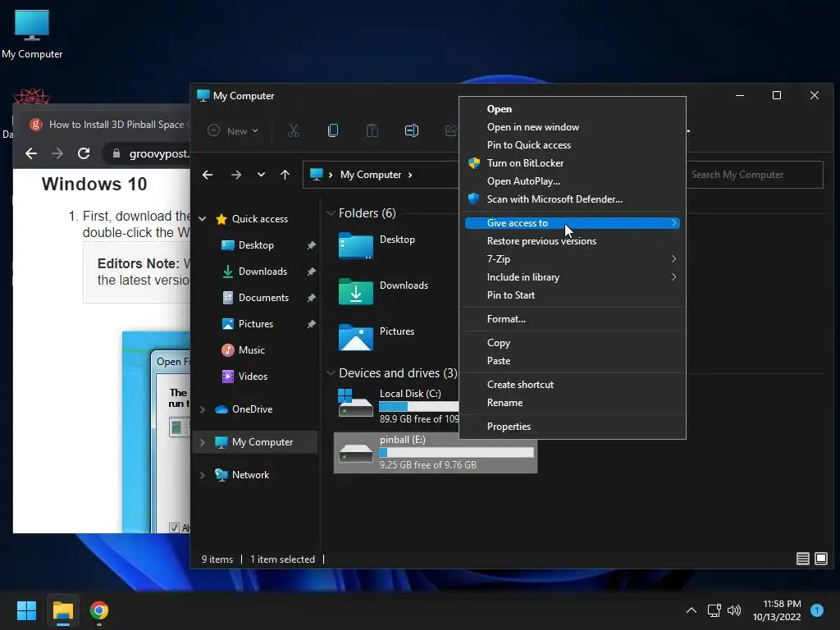The width and height of the screenshot is (840, 630).
Task: Open the New dropdown button
Action: pyautogui.click(x=233, y=130)
